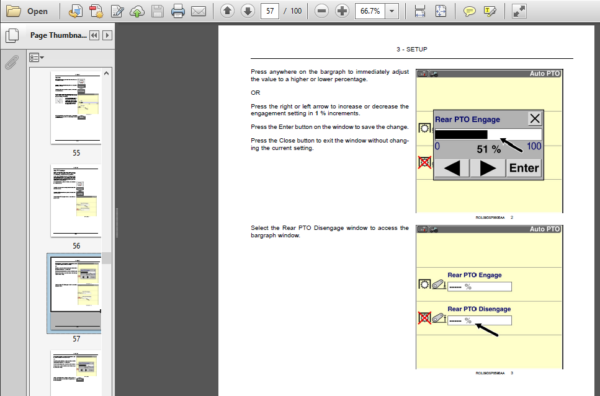Select the highlight text tool
Screen dimensions: 600x396
(490, 11)
